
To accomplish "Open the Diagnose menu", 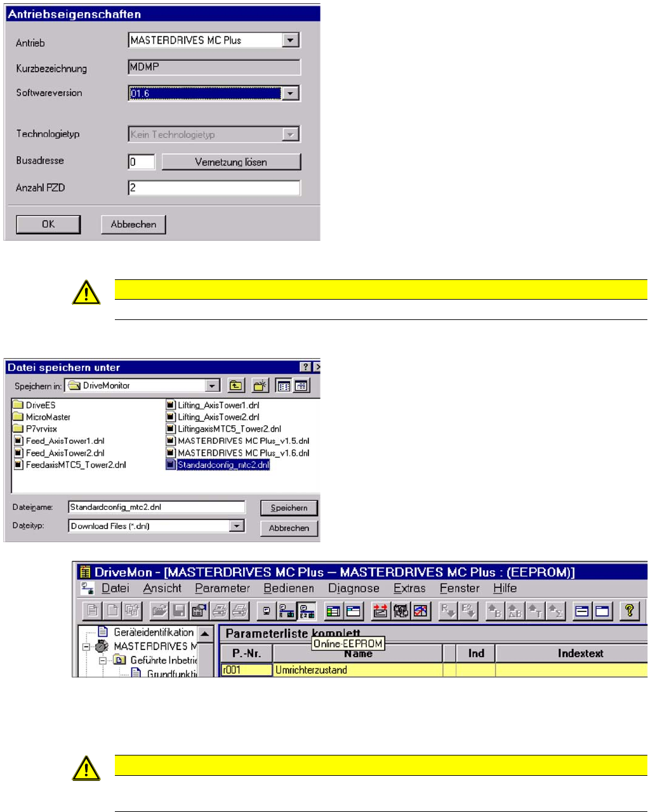I will click(x=354, y=589).
